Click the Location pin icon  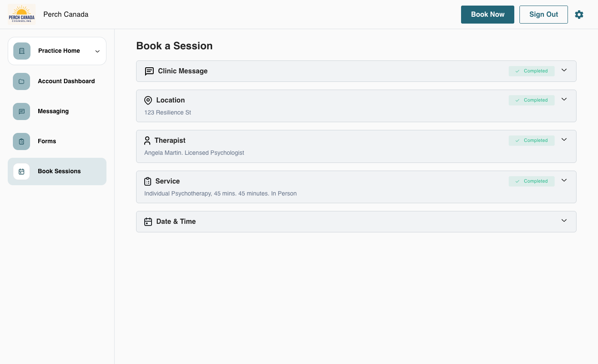[x=148, y=100]
